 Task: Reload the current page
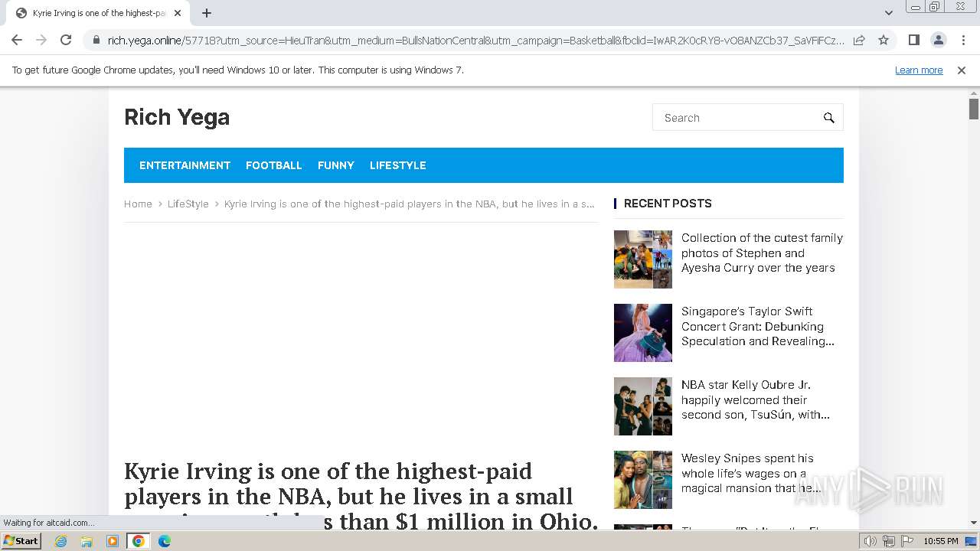coord(66,40)
